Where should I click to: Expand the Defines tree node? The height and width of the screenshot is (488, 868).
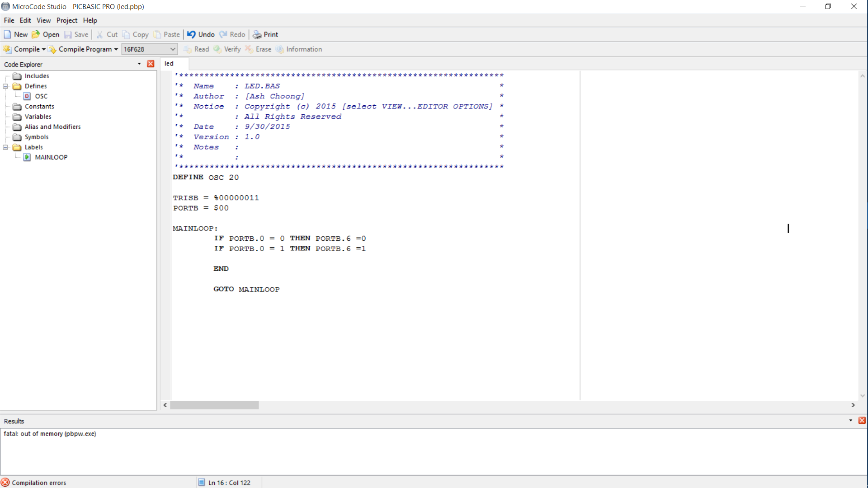tap(5, 86)
